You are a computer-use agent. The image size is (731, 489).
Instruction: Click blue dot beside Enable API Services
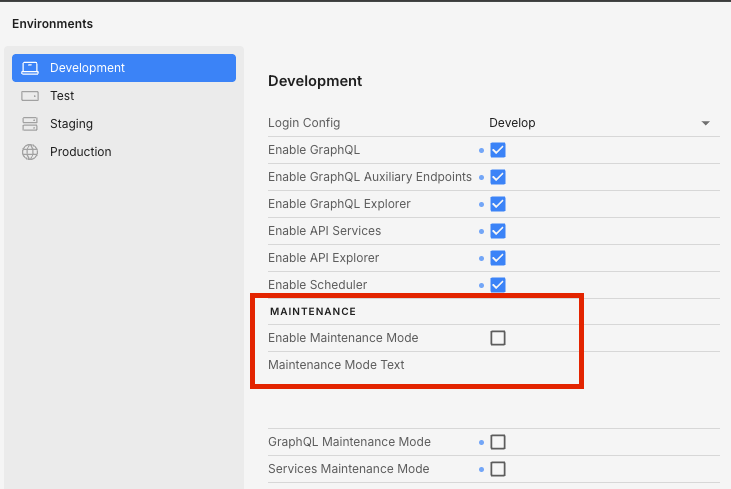(481, 231)
